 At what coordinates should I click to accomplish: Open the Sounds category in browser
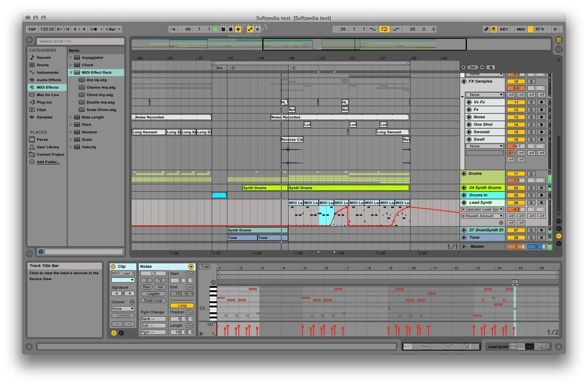click(x=44, y=58)
